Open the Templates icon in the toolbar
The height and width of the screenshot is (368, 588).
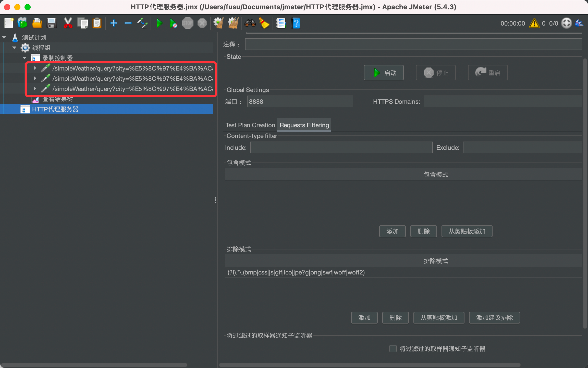point(22,23)
